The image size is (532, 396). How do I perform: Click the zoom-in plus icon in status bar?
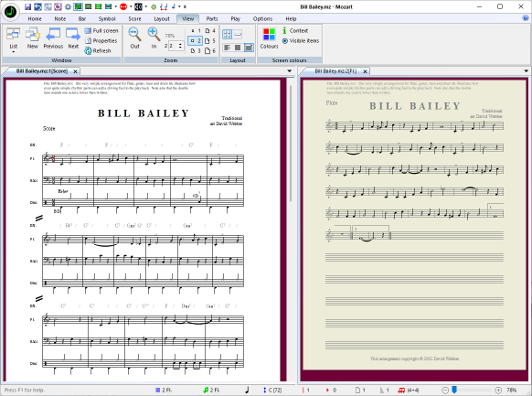coord(498,391)
